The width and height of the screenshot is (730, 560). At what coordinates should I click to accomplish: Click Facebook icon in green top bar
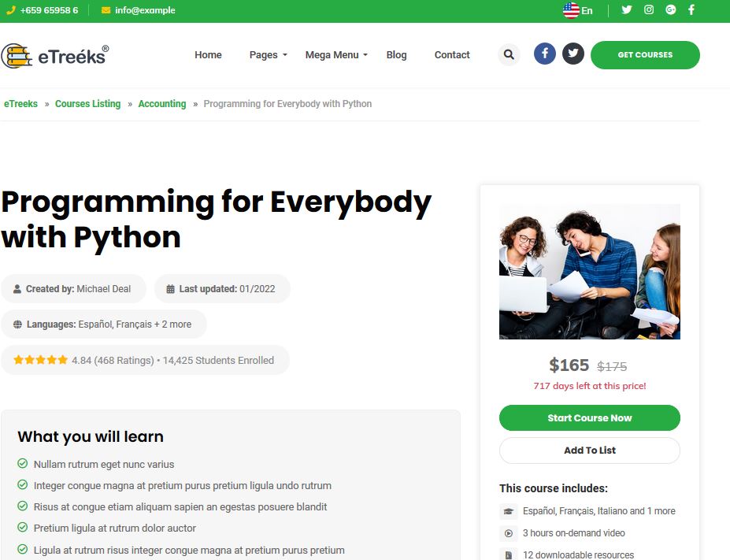point(691,9)
